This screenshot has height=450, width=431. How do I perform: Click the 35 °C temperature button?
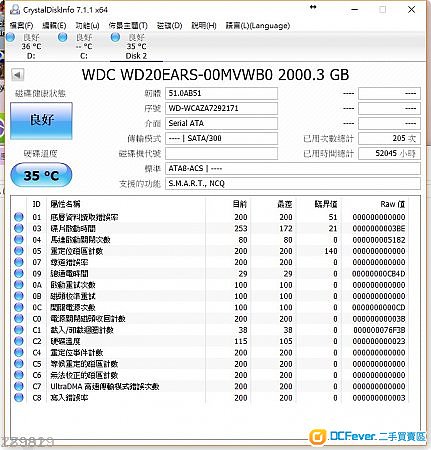[41, 175]
